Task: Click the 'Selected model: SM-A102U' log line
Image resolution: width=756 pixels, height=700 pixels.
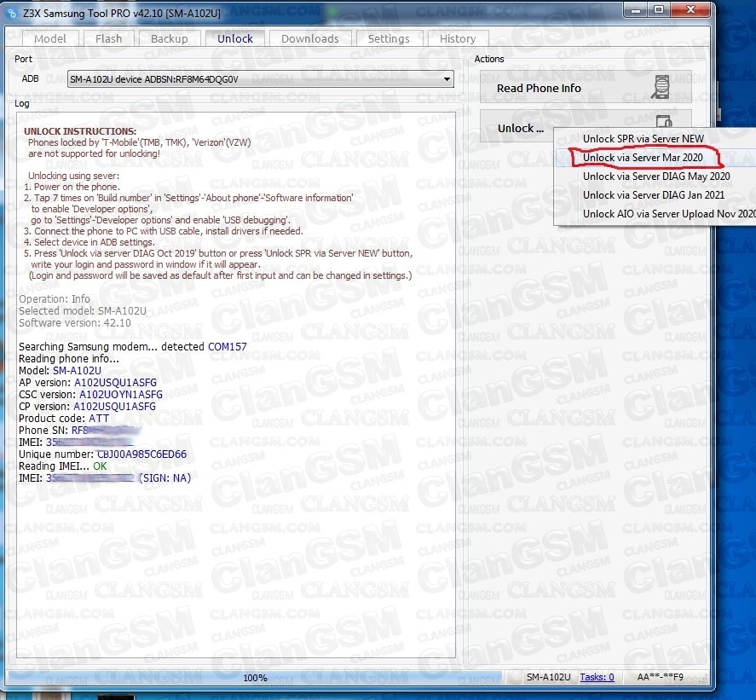Action: pos(83,311)
